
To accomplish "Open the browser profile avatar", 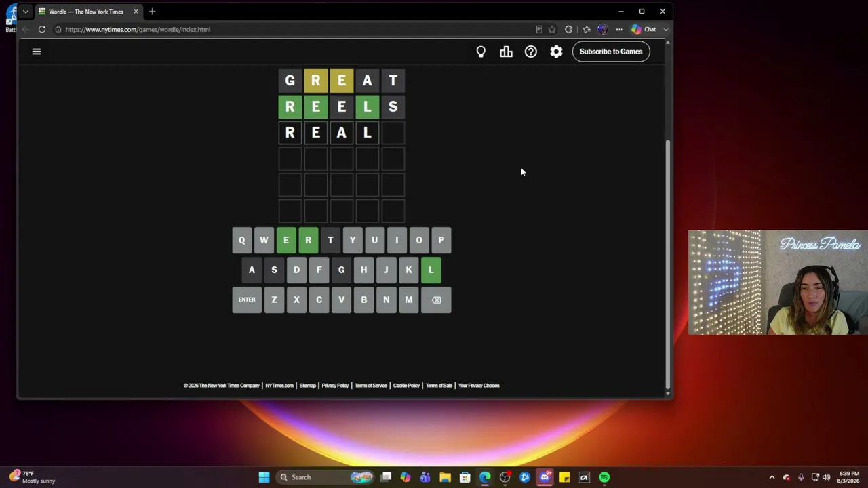I will pyautogui.click(x=602, y=29).
